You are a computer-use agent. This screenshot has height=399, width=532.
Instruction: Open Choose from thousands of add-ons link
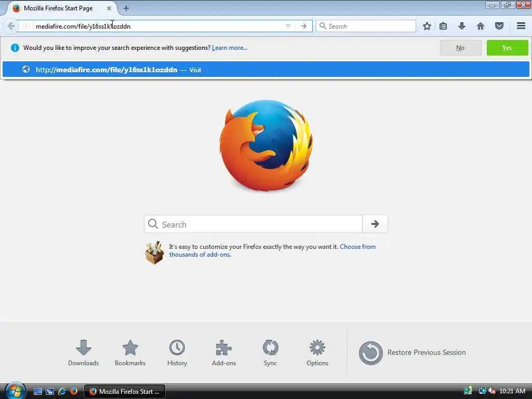[272, 250]
